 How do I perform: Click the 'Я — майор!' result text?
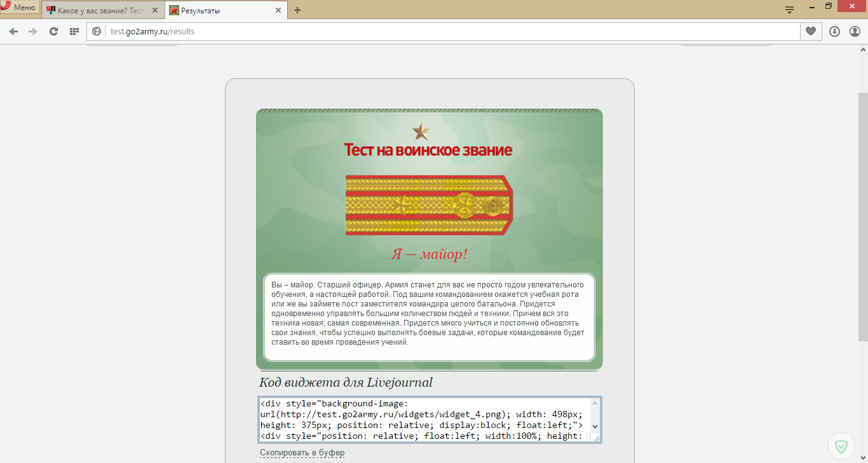pyautogui.click(x=429, y=254)
